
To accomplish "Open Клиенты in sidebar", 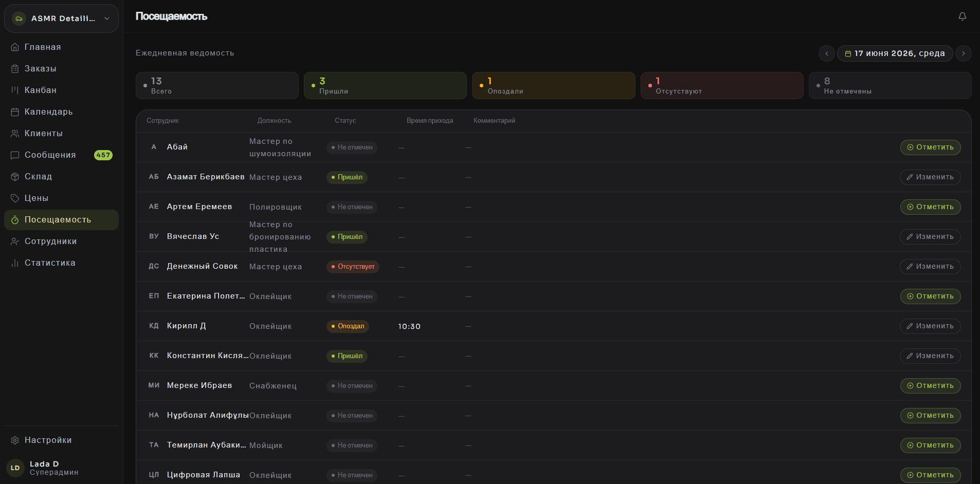I will tap(61, 134).
